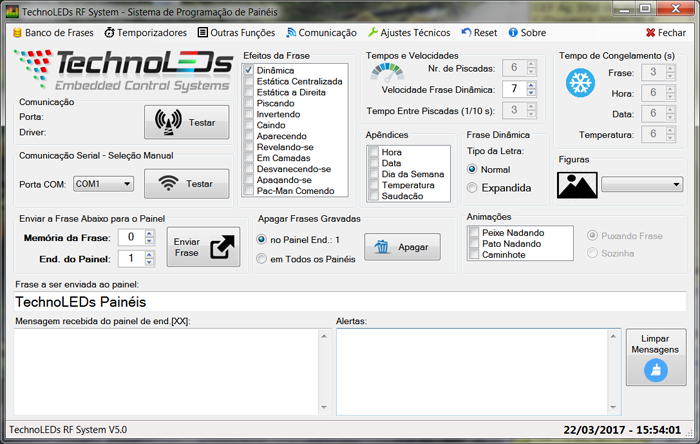Select the Expandida letter type

pos(472,188)
